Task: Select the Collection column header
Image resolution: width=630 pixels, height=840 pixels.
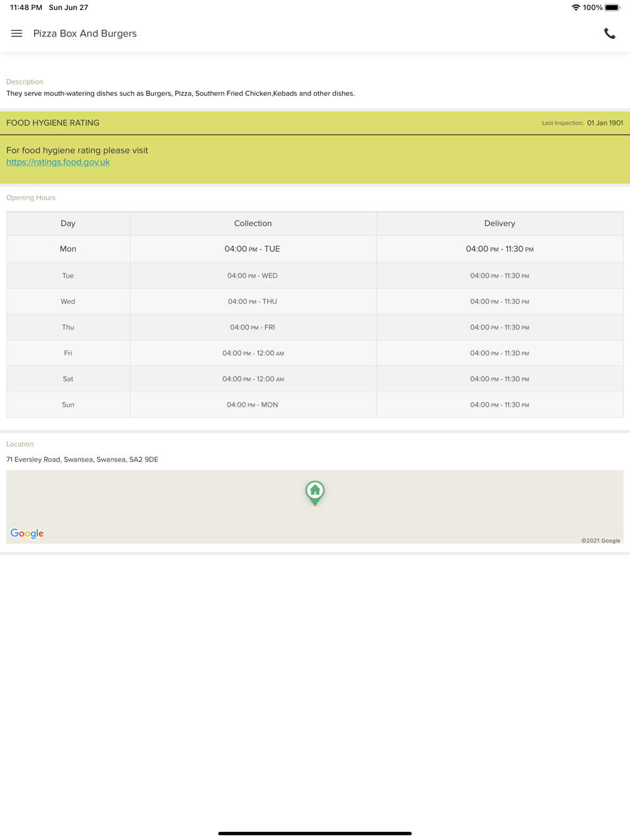Action: 253,224
